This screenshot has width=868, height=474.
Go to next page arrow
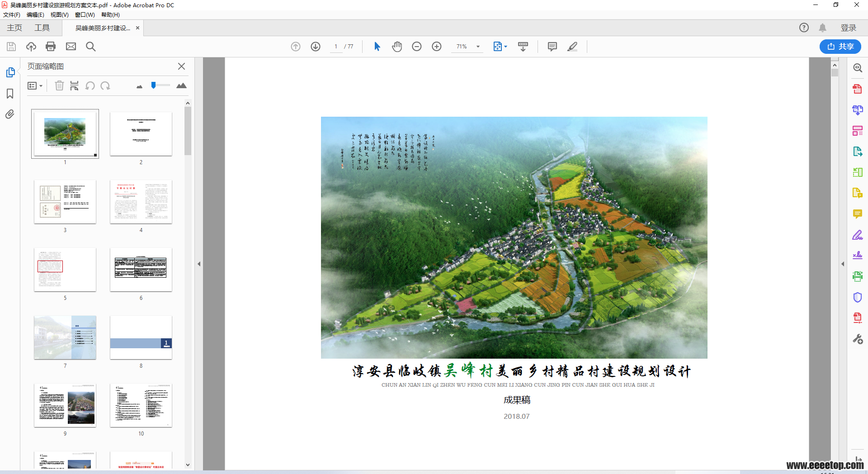316,47
